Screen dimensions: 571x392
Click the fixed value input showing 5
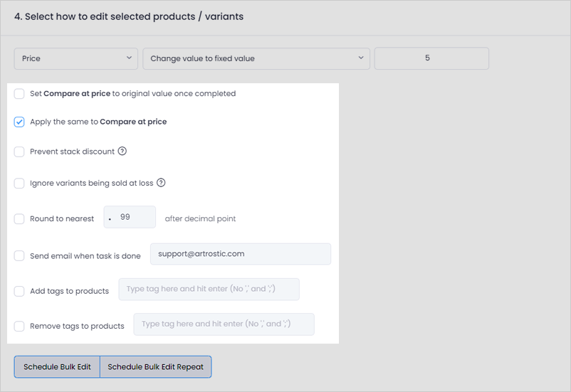(x=431, y=58)
